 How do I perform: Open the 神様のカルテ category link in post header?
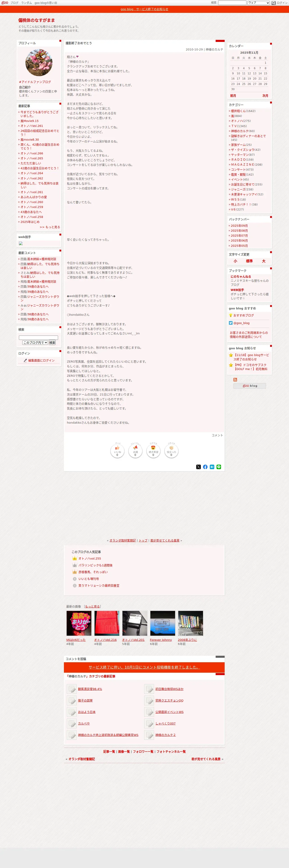(x=214, y=50)
